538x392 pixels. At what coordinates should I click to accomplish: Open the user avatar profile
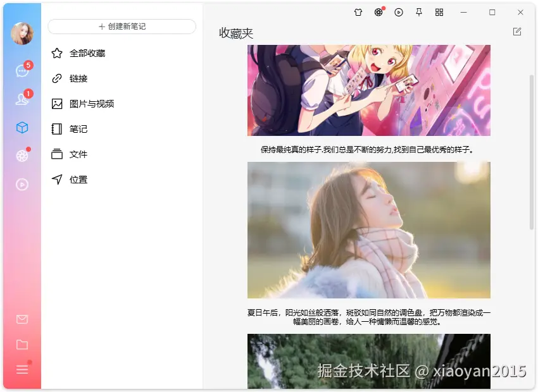point(22,34)
